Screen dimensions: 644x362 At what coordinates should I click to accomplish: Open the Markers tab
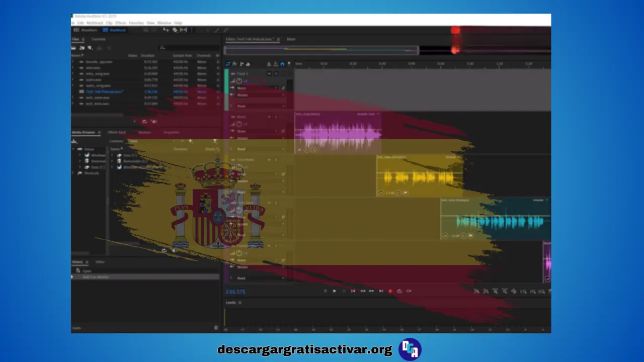point(144,132)
